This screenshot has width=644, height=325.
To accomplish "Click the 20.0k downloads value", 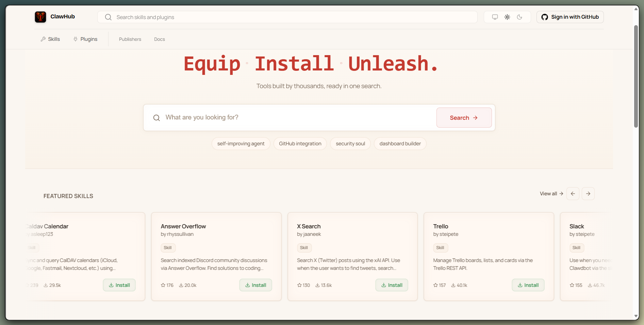I will coord(191,285).
